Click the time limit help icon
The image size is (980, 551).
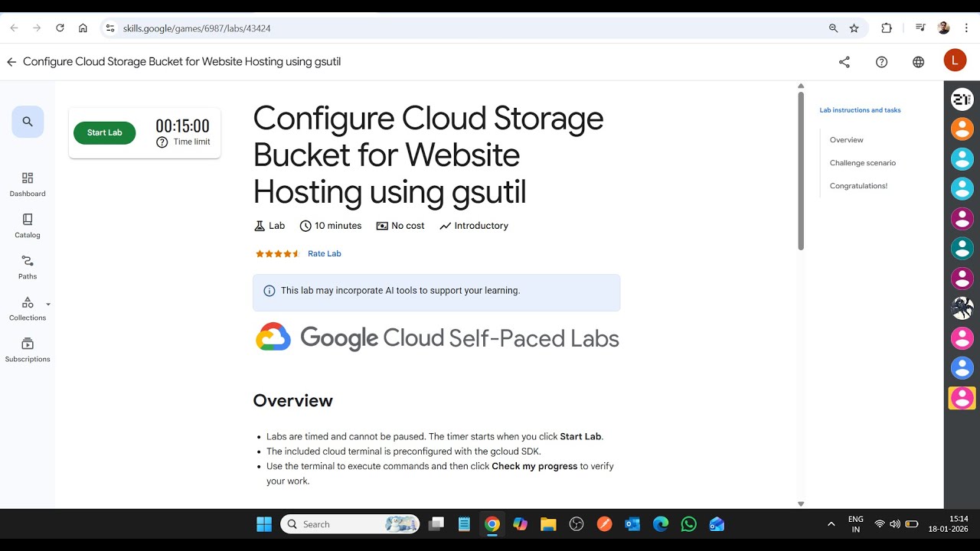click(x=162, y=142)
